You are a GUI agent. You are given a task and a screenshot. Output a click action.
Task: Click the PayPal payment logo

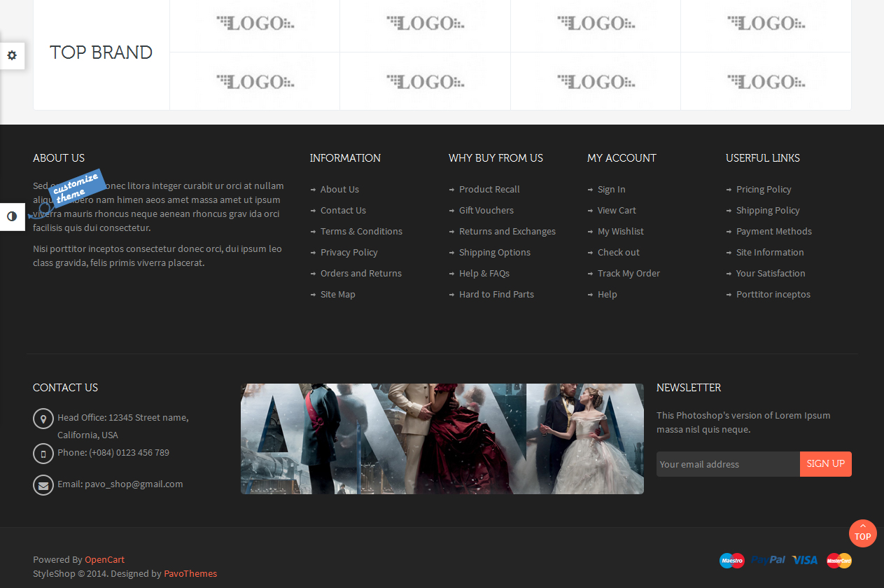click(x=769, y=560)
